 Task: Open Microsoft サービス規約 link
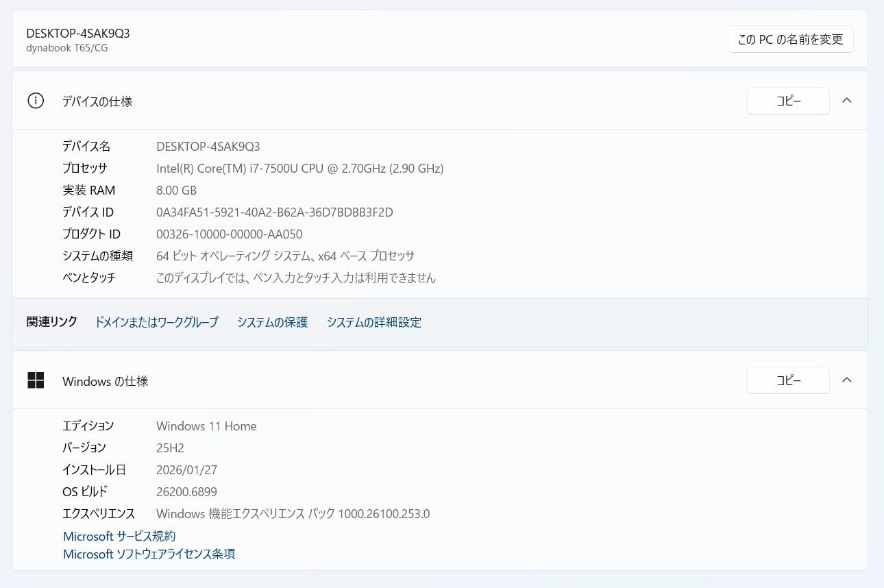click(x=119, y=536)
